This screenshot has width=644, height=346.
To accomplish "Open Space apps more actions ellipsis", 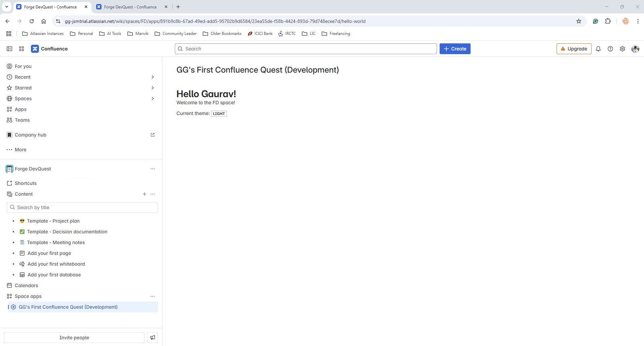I will pyautogui.click(x=153, y=296).
